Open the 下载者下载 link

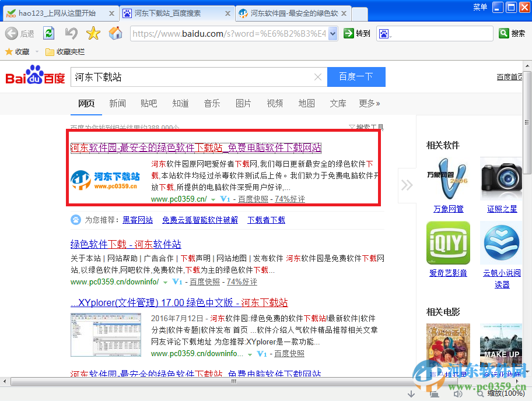(267, 220)
